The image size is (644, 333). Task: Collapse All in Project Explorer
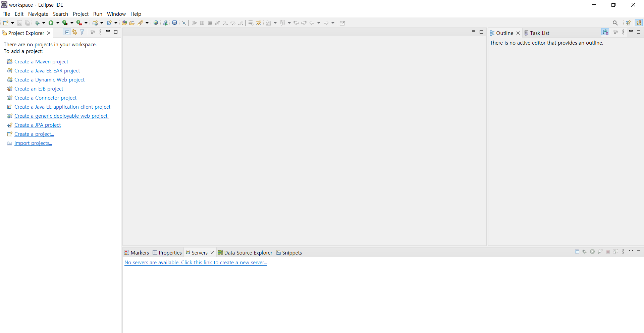coord(67,32)
